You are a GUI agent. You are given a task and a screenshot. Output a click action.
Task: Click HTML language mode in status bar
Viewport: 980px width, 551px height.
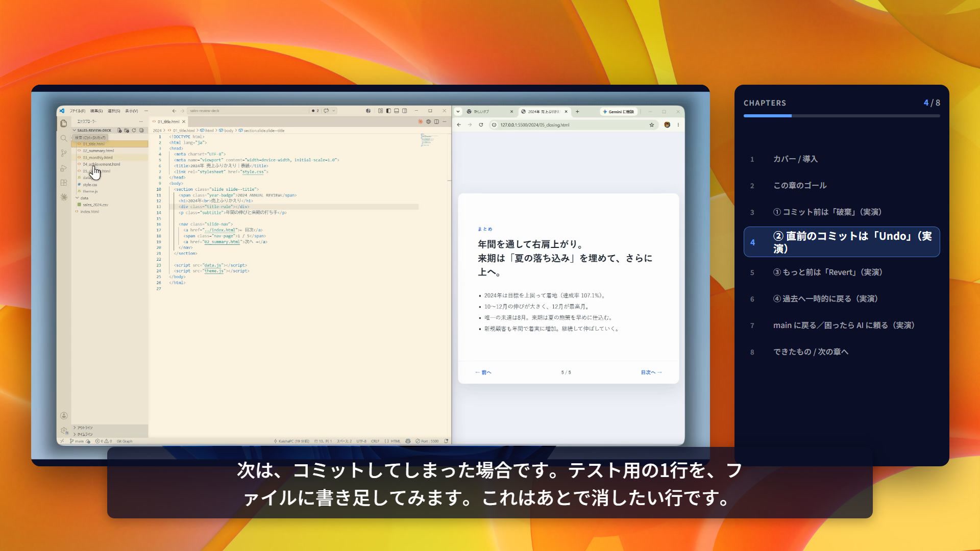pos(396,441)
